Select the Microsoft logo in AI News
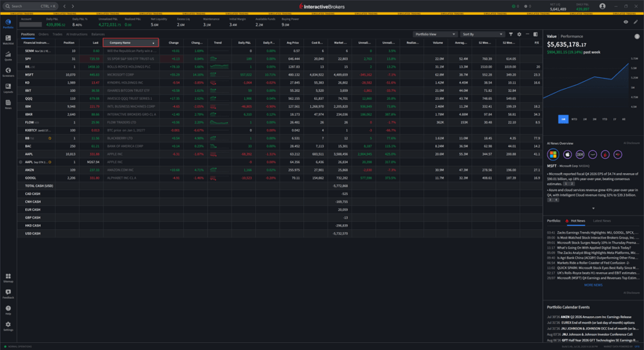 click(553, 155)
